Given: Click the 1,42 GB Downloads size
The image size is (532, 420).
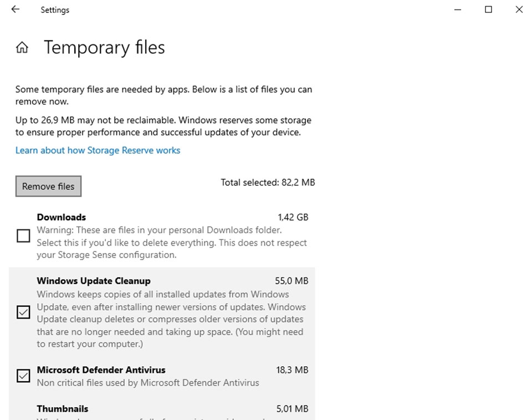Looking at the screenshot, I should (293, 217).
